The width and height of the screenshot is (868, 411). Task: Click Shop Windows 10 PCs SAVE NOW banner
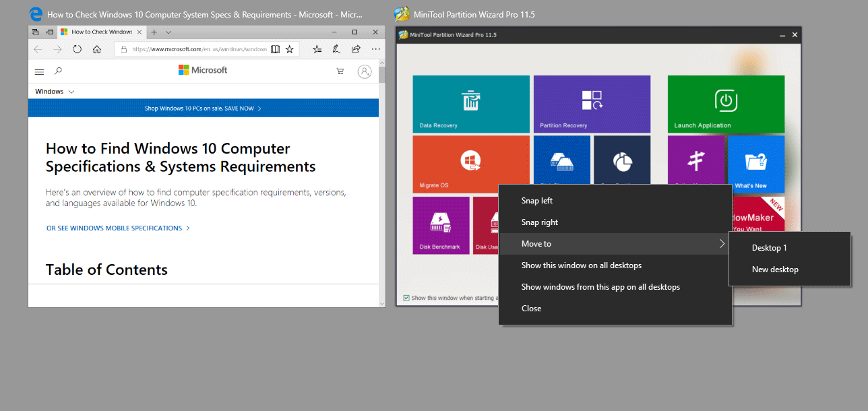pos(203,108)
